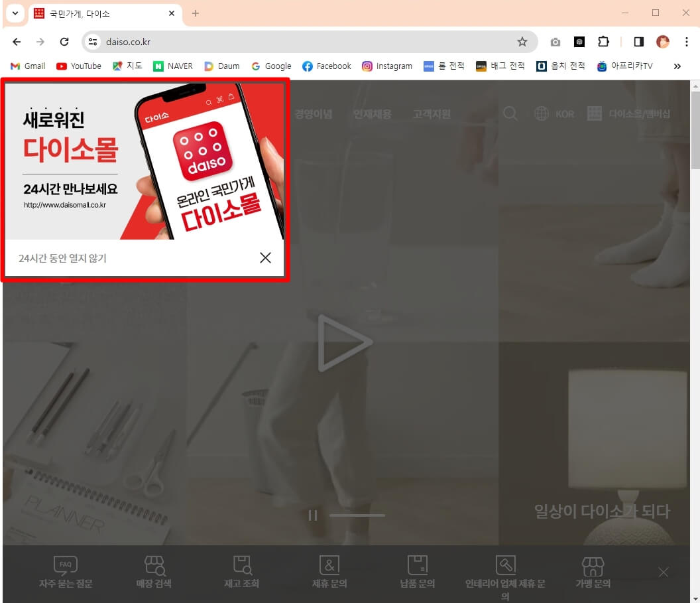The height and width of the screenshot is (603, 700).
Task: Open 매장 검색 store search
Action: pos(154,572)
